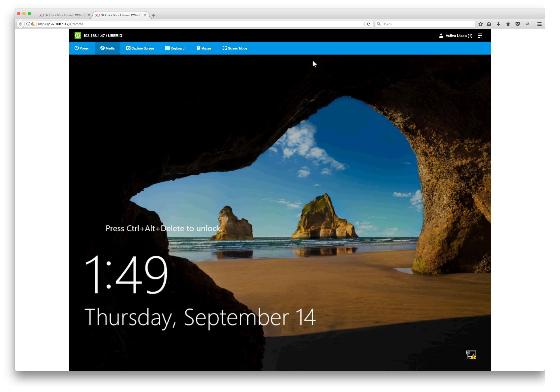Click the network warning icon on lock screen
Screen dimensions: 560x392
click(471, 355)
